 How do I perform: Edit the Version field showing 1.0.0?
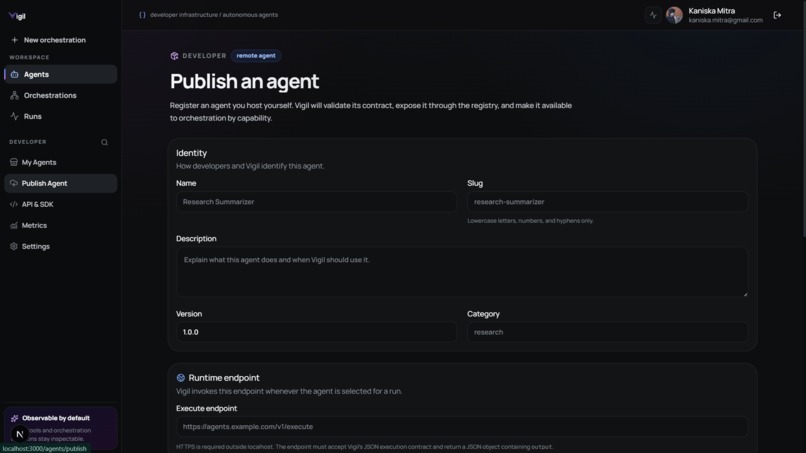pyautogui.click(x=316, y=332)
